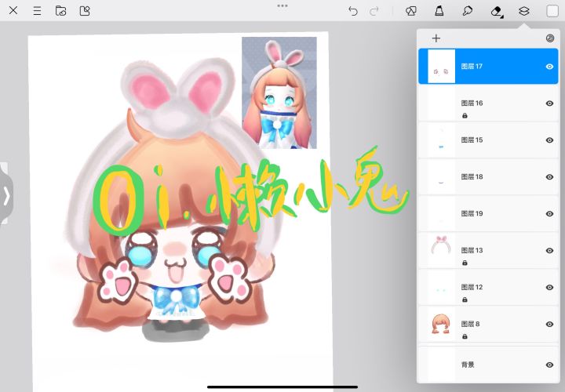Tap lock icon on 图层 13

[465, 263]
